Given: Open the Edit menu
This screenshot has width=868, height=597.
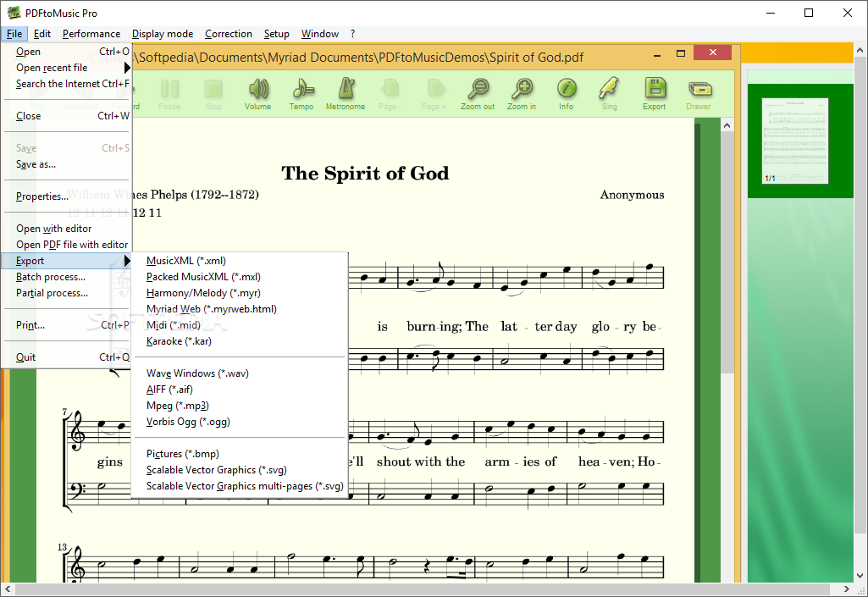Looking at the screenshot, I should pyautogui.click(x=42, y=34).
